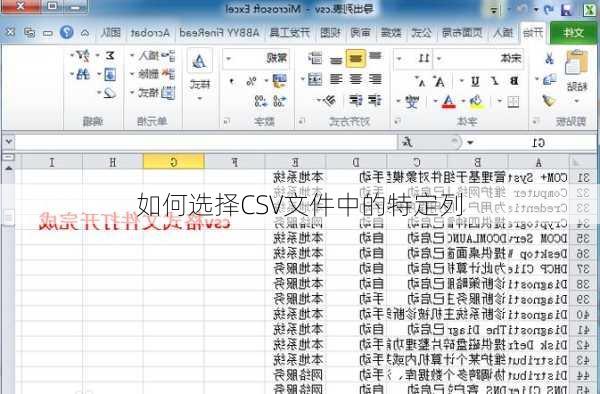The width and height of the screenshot is (600, 394).
Task: Click the Increase Font Size icon
Action: pyautogui.click(x=439, y=81)
